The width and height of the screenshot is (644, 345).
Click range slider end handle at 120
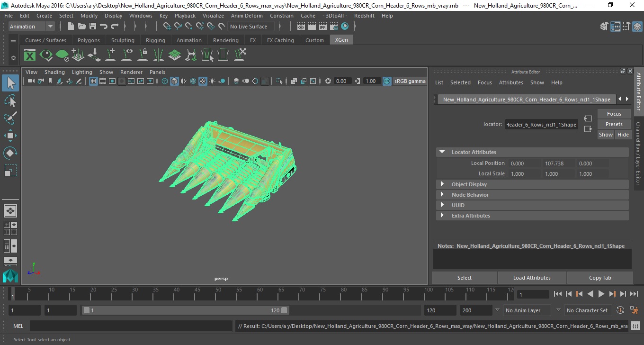pos(284,310)
